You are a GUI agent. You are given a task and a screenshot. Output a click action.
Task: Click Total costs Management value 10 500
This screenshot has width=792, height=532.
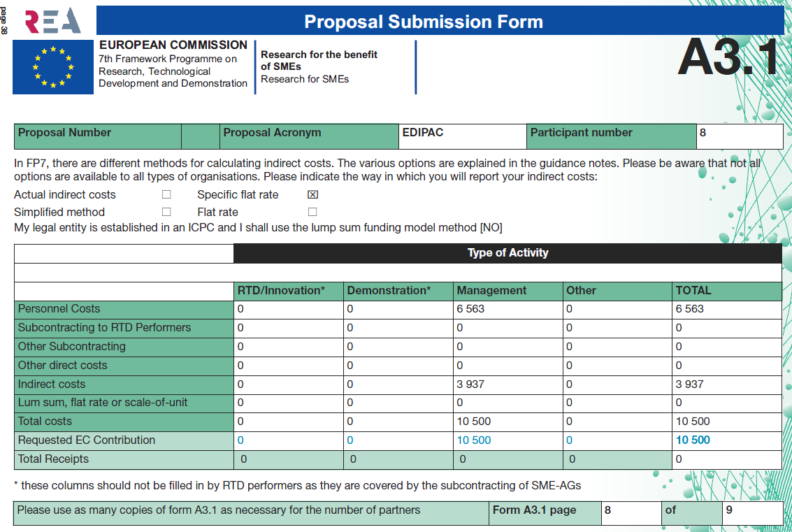tap(474, 422)
